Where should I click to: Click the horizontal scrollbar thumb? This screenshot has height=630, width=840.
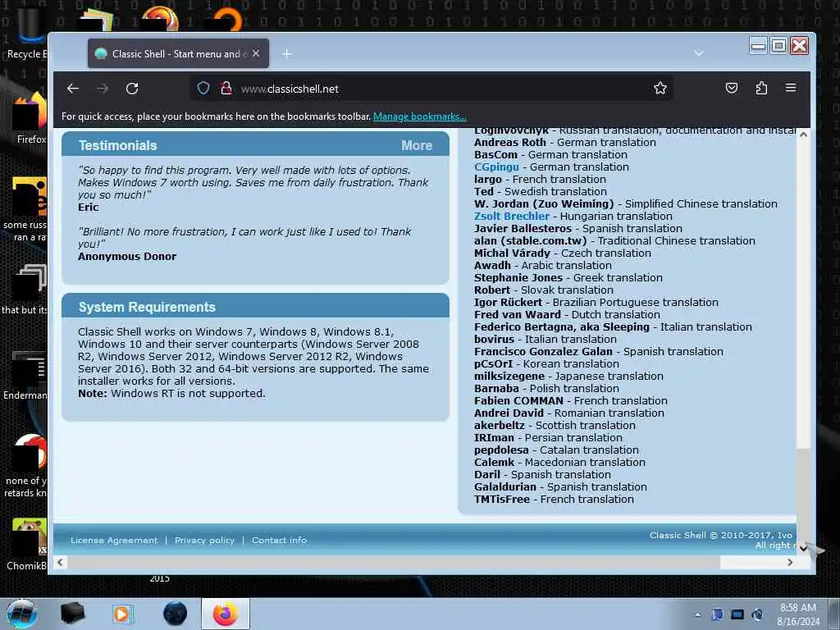tap(393, 562)
